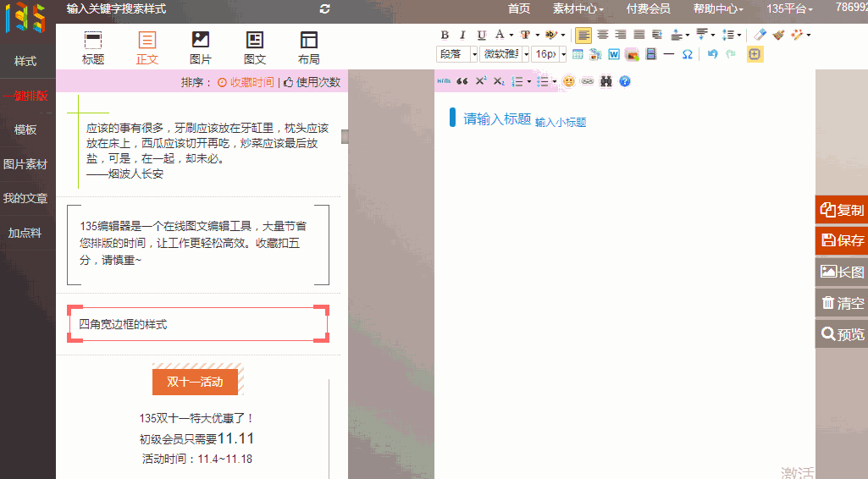Sort styles by 使用次数
The image size is (868, 479).
312,82
